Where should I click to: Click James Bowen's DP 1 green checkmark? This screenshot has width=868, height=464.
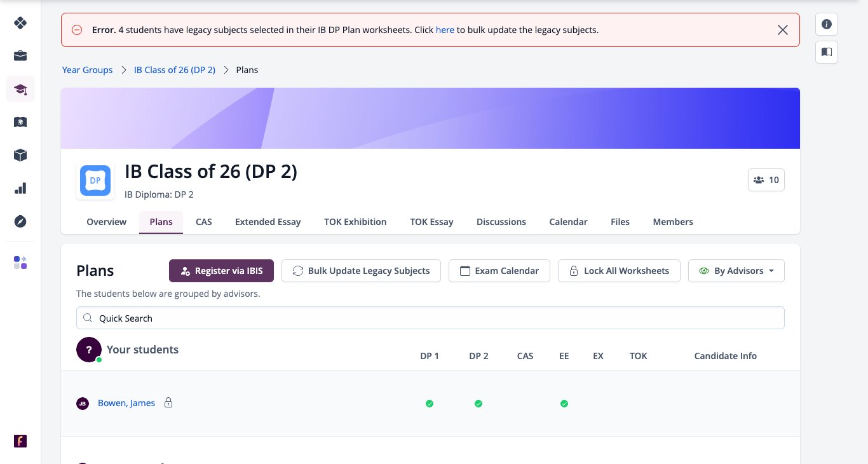(x=430, y=404)
